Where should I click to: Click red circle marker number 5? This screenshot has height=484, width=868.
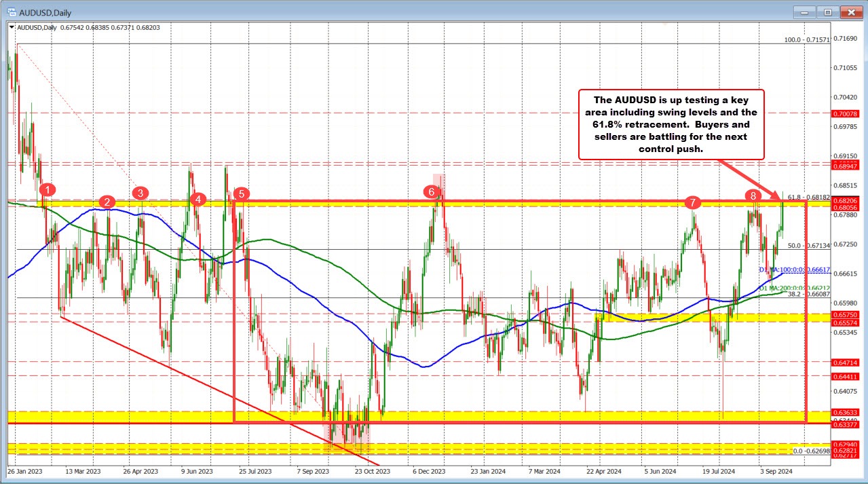pos(239,193)
